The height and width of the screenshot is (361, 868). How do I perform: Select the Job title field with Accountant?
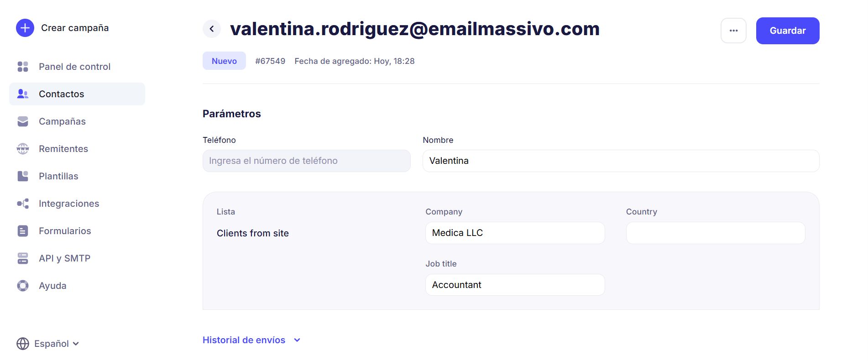(x=515, y=285)
